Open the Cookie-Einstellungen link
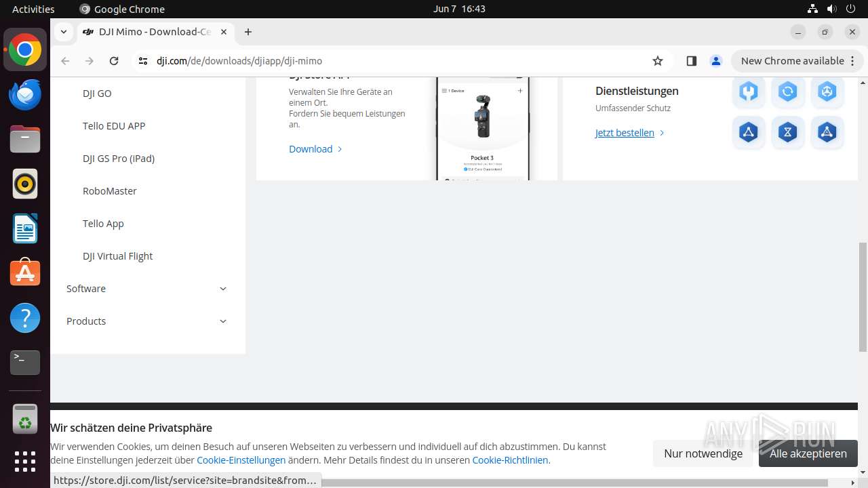Image resolution: width=868 pixels, height=488 pixels. [x=241, y=460]
